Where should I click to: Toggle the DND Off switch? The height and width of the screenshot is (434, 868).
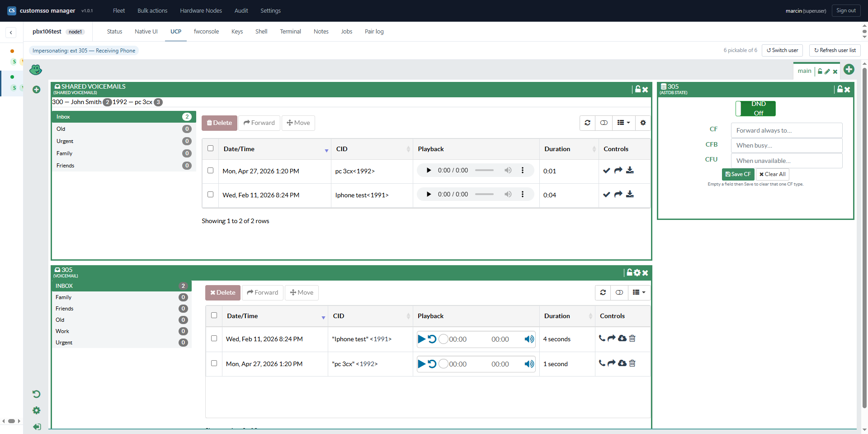tap(756, 109)
